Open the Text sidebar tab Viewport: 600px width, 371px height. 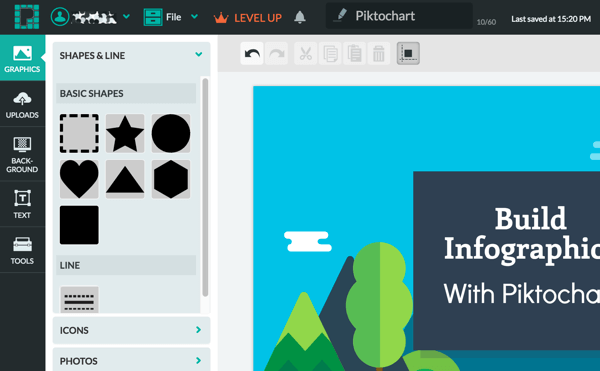click(x=22, y=204)
